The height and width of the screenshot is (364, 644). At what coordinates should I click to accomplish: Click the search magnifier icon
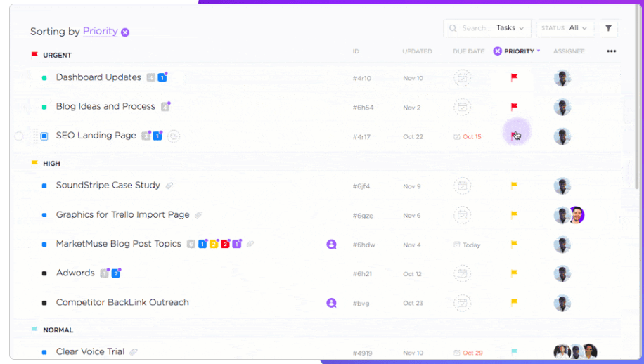tap(453, 28)
